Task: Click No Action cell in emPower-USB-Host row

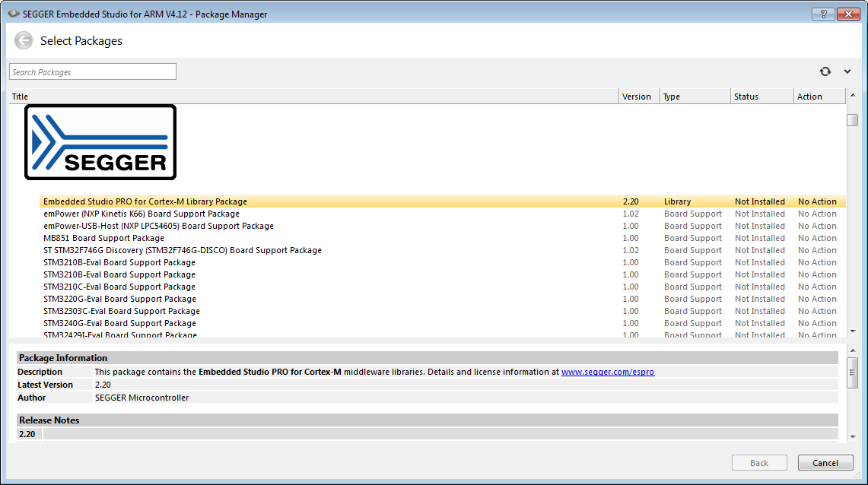Action: 817,227
